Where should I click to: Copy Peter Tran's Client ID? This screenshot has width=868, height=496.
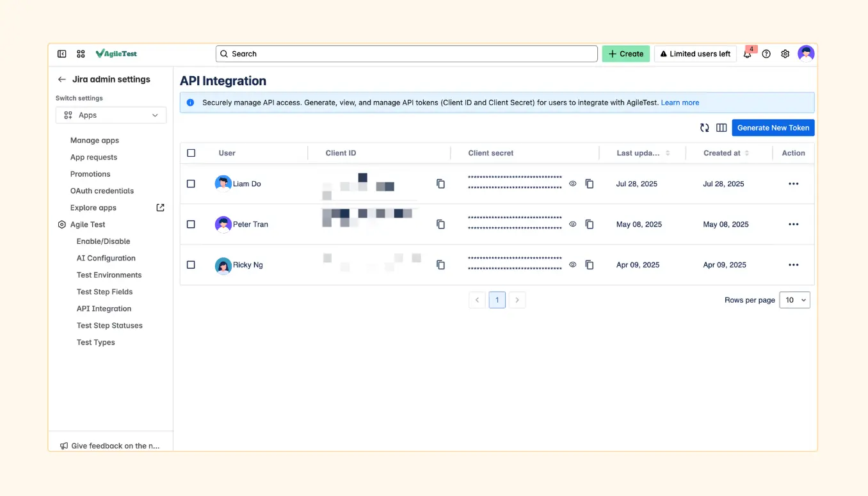[440, 224]
